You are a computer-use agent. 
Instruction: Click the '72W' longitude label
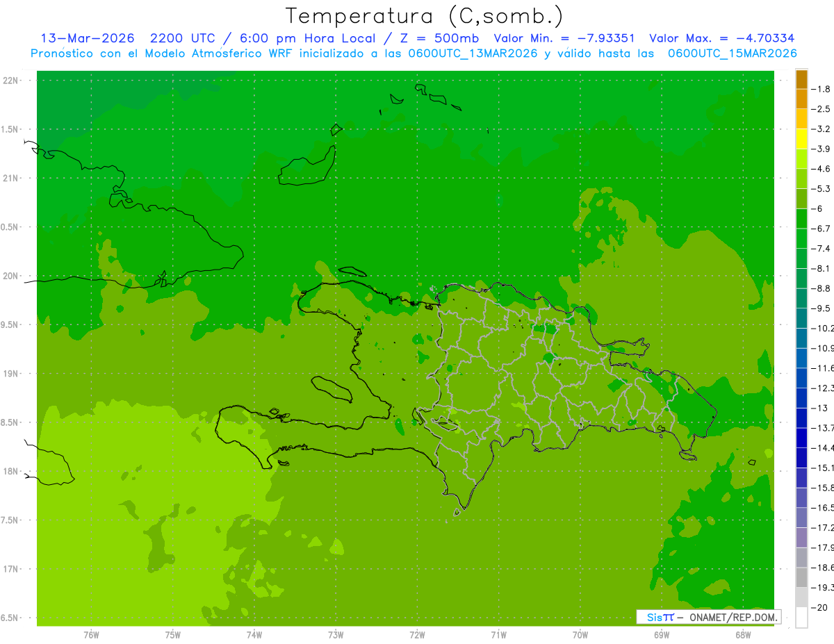pyautogui.click(x=417, y=635)
